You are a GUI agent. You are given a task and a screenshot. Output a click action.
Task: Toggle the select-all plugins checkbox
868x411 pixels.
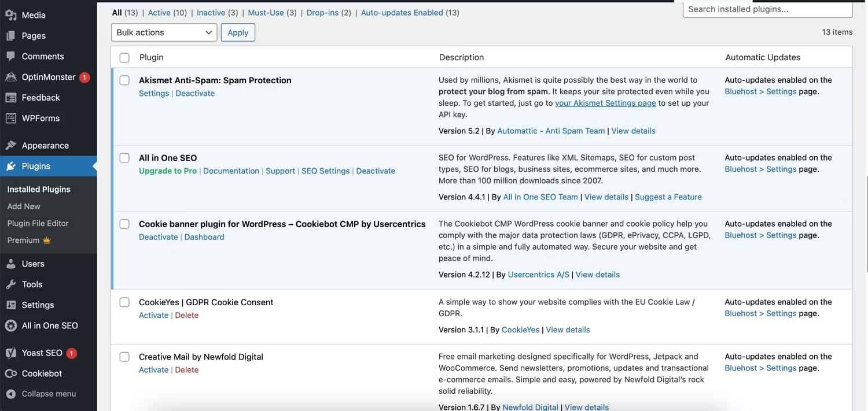pos(124,57)
